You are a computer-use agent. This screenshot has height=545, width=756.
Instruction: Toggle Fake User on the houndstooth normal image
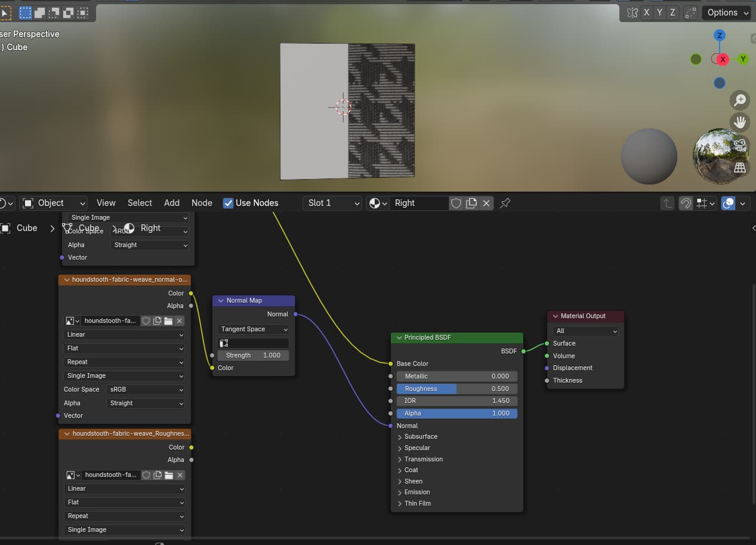146,321
